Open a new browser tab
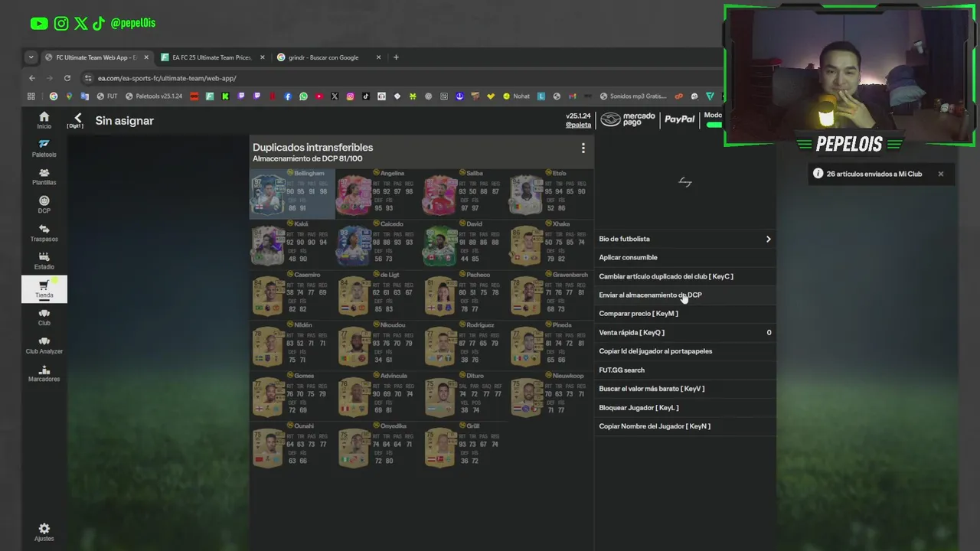The width and height of the screenshot is (980, 551). pos(396,57)
